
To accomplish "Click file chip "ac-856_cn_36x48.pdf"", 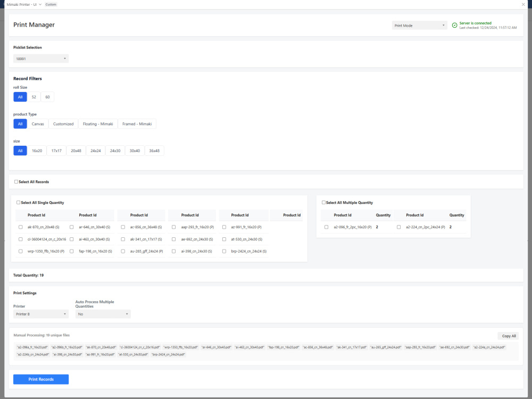I will coord(318,347).
